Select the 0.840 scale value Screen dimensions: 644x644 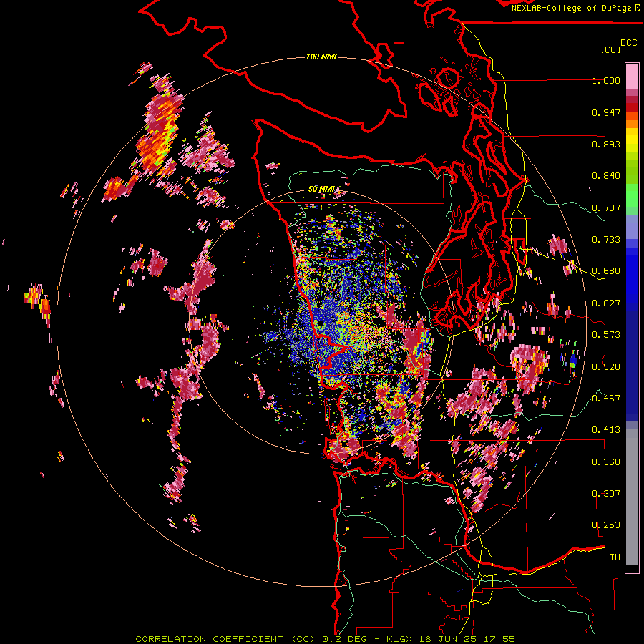606,176
